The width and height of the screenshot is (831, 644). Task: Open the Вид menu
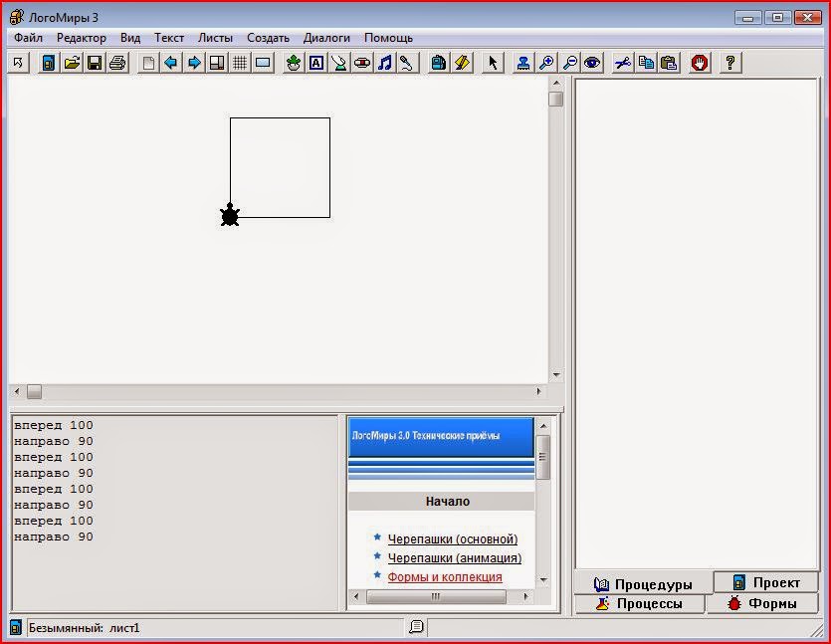coord(129,38)
